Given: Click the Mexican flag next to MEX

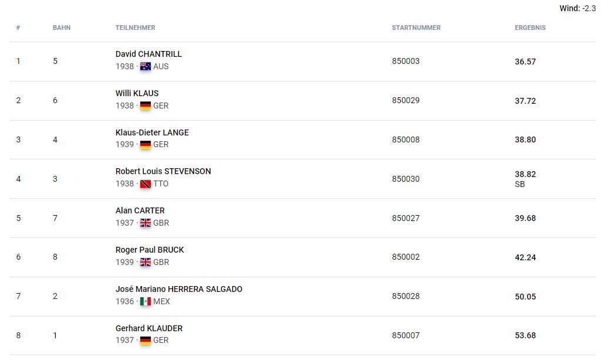Looking at the screenshot, I should tap(146, 301).
